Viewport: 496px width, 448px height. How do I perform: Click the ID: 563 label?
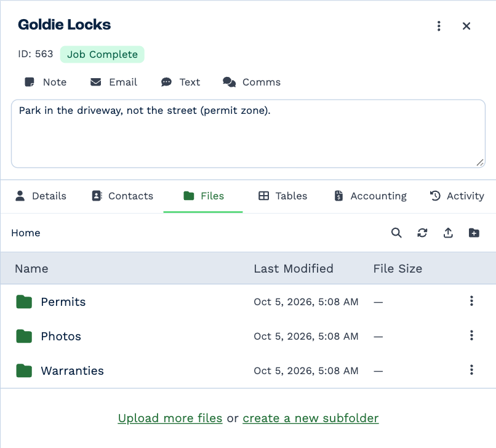[x=36, y=54]
